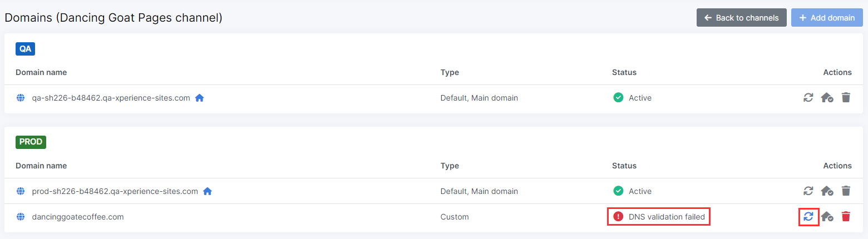Click the Back to channels button
This screenshot has width=868, height=239.
[x=741, y=18]
